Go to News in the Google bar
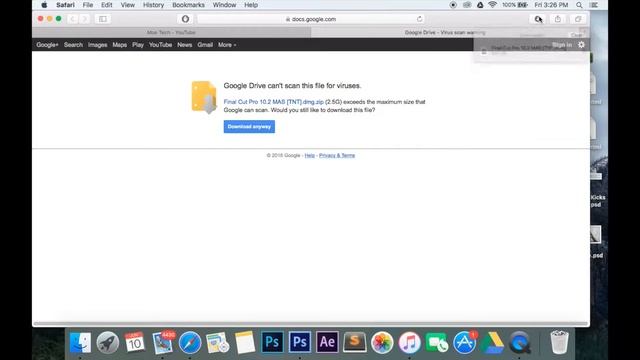The height and width of the screenshot is (360, 640). [184, 45]
